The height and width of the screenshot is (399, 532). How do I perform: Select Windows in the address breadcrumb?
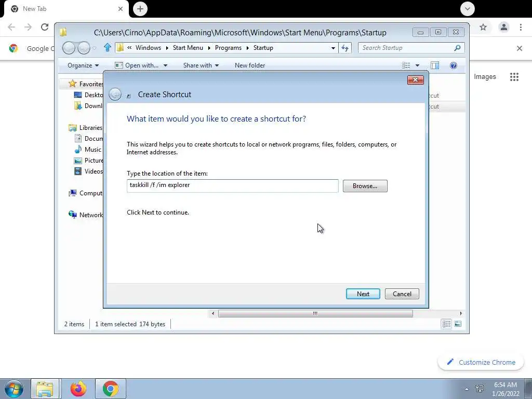tap(148, 48)
